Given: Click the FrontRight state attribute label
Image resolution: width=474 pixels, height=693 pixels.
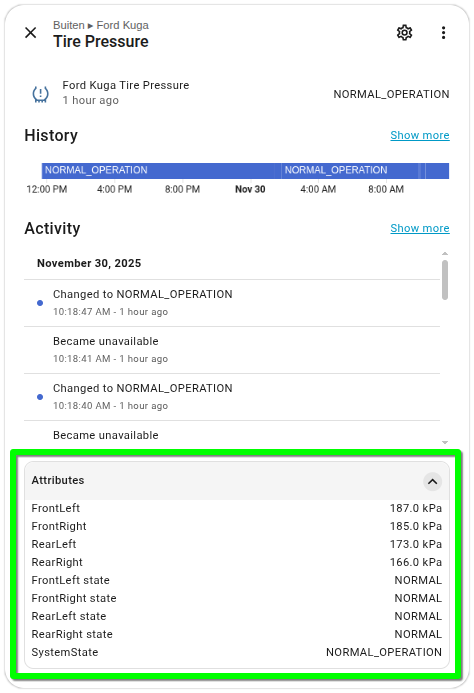Looking at the screenshot, I should pos(74,598).
